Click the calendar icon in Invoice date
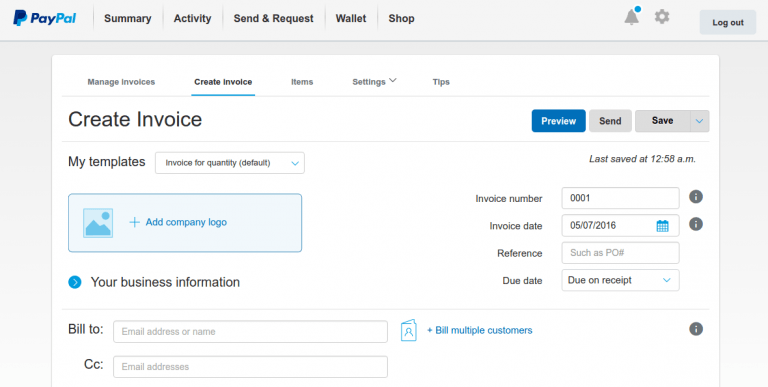 click(x=662, y=226)
